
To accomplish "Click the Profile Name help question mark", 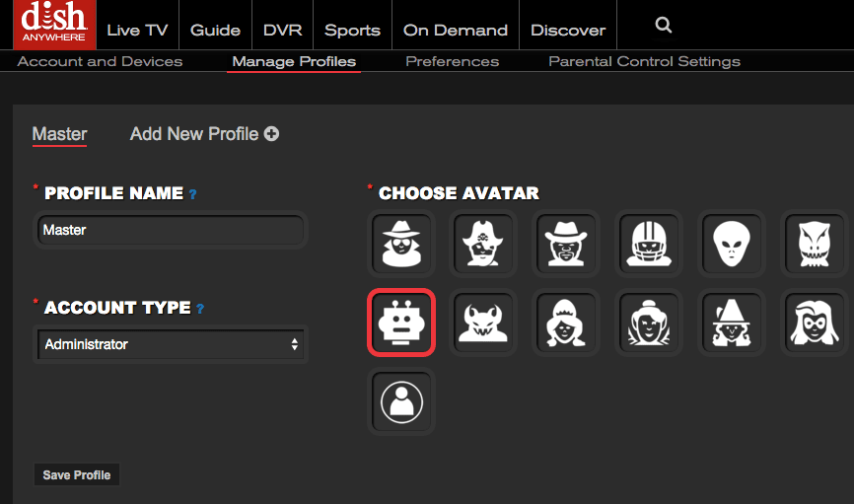I will pyautogui.click(x=193, y=195).
